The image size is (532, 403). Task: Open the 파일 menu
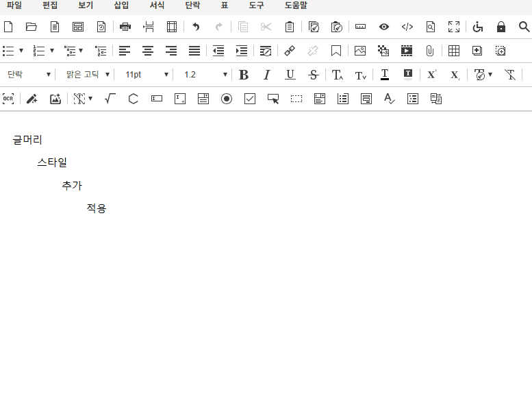coord(14,5)
